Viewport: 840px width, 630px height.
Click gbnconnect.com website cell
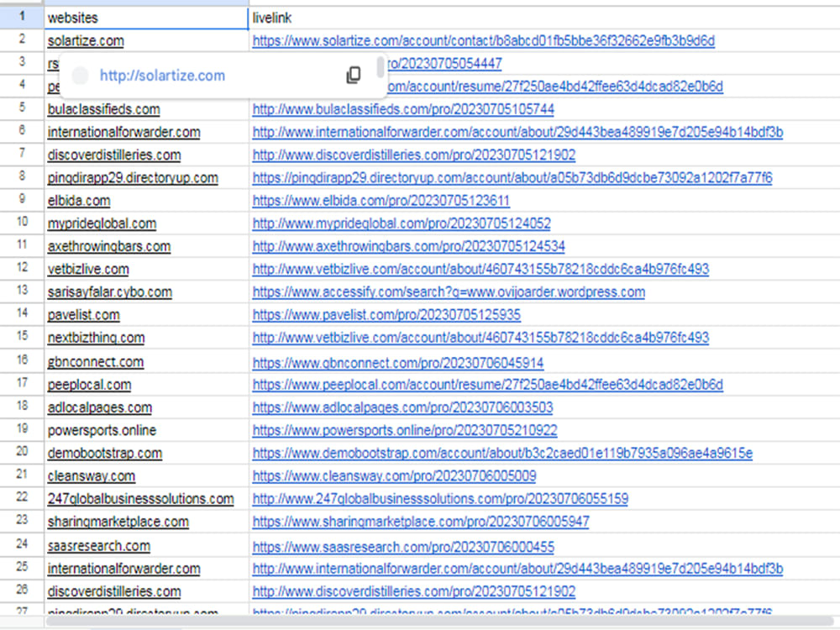96,362
